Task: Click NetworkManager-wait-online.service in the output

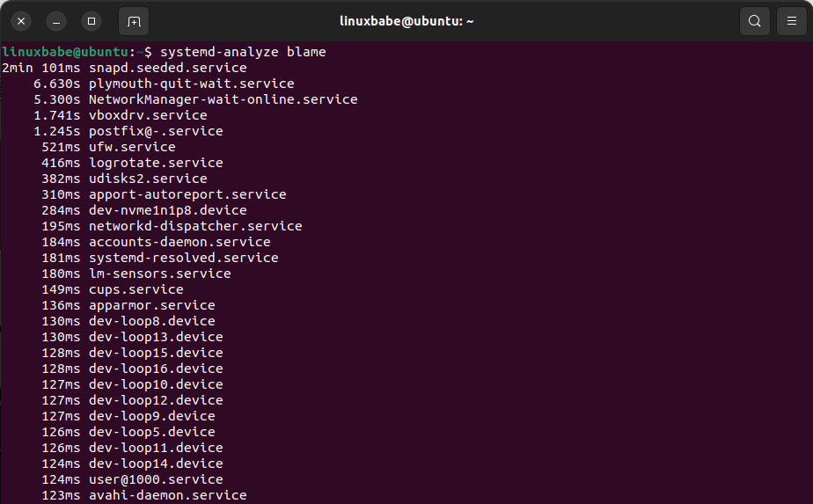Action: [223, 99]
